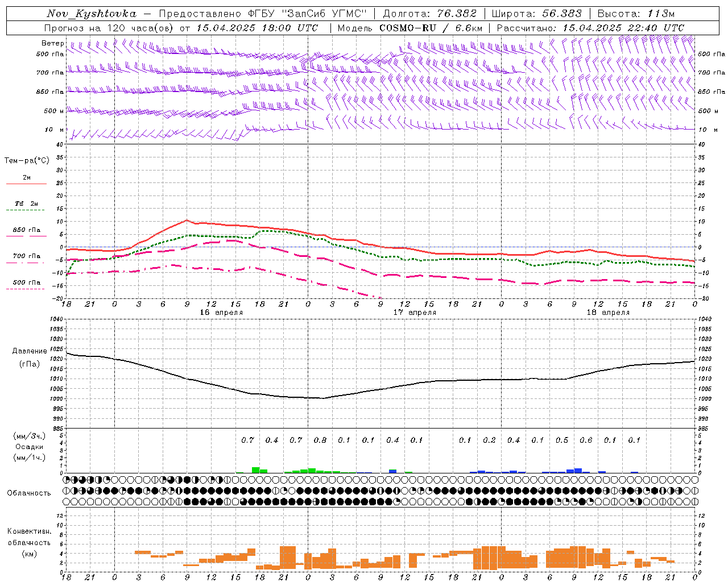Click the Td 2м legend label
The height and width of the screenshot is (582, 728).
click(x=26, y=203)
